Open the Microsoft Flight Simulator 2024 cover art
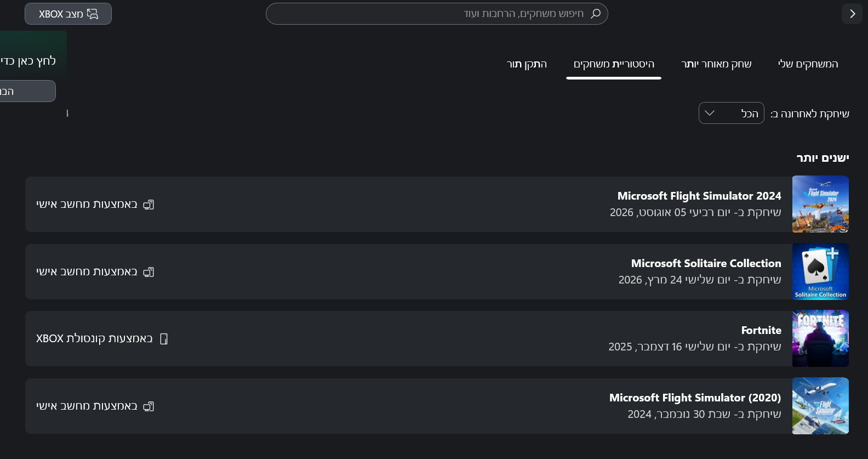The width and height of the screenshot is (868, 459). 820,204
